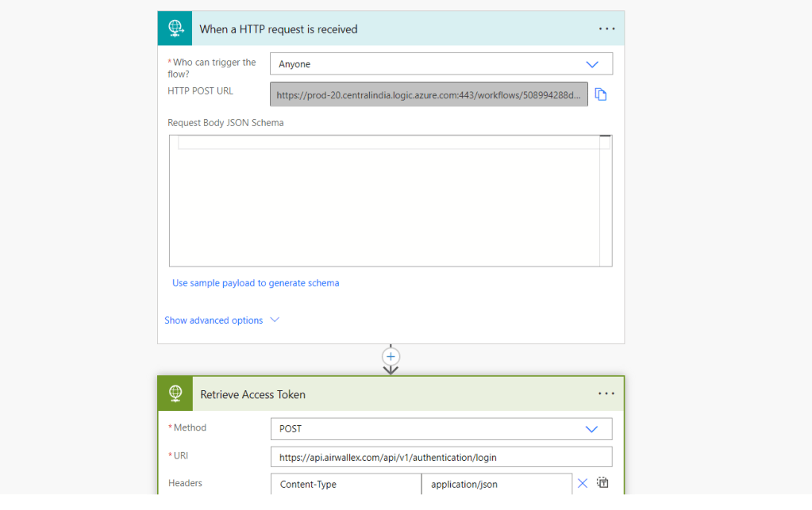Click the Retrieve Access Token globe icon
The image size is (812, 510).
click(x=175, y=394)
